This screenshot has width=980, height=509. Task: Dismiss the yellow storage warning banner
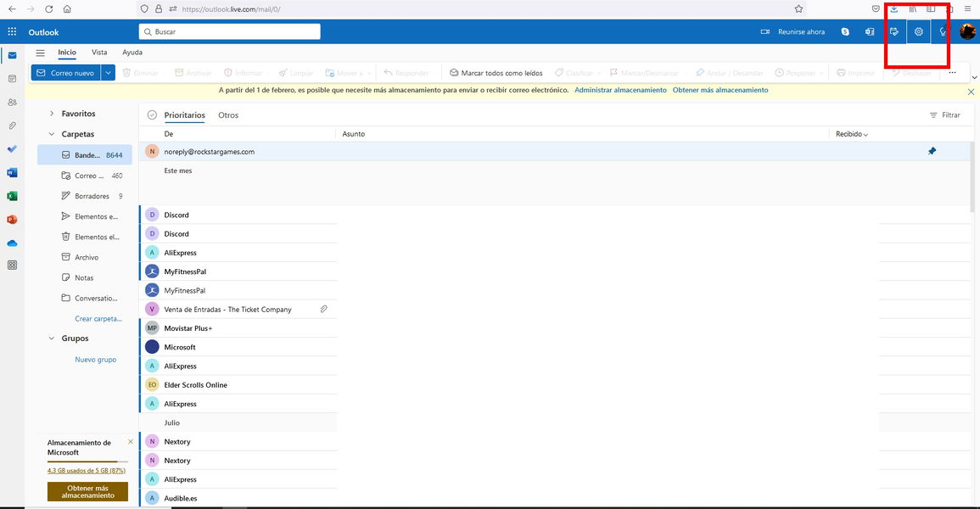971,92
